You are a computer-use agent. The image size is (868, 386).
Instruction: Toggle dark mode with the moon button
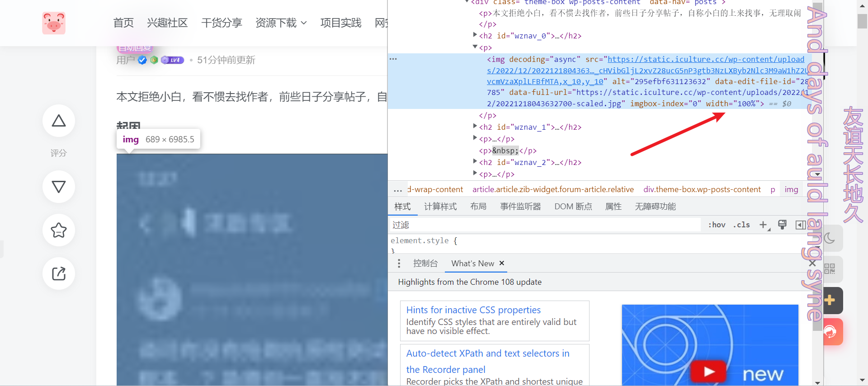point(830,238)
